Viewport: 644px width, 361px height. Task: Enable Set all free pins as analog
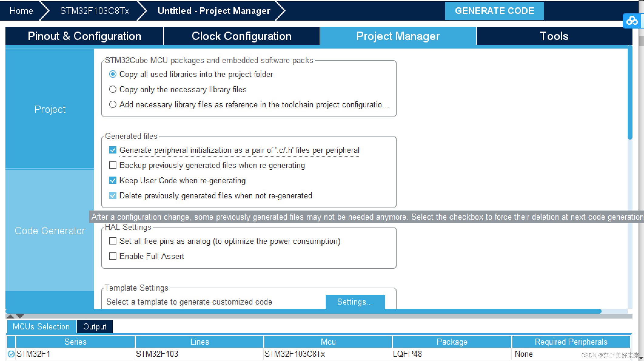click(113, 241)
